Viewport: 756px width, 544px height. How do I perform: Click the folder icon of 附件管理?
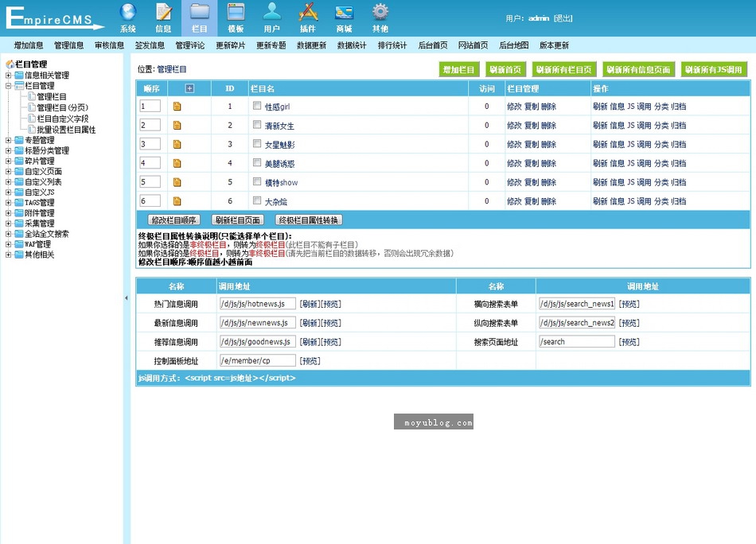click(19, 212)
